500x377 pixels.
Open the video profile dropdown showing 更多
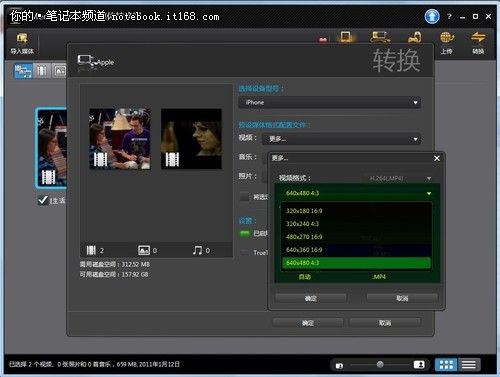(341, 139)
